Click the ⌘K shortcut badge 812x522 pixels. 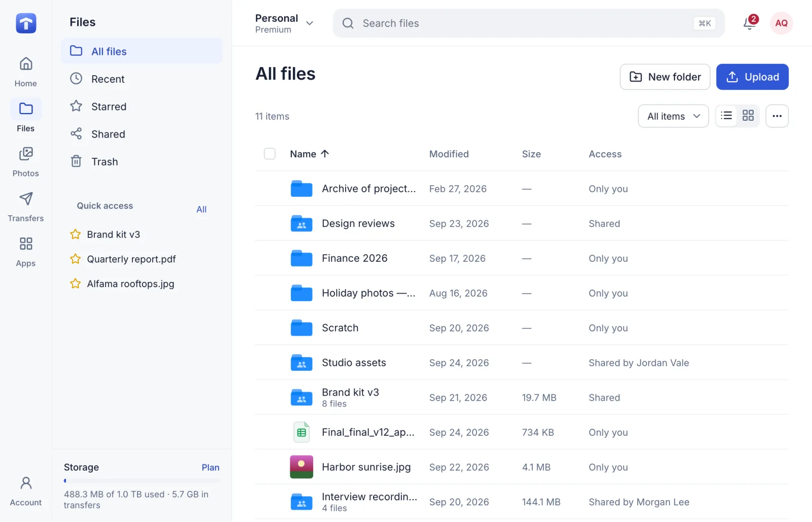click(x=704, y=23)
